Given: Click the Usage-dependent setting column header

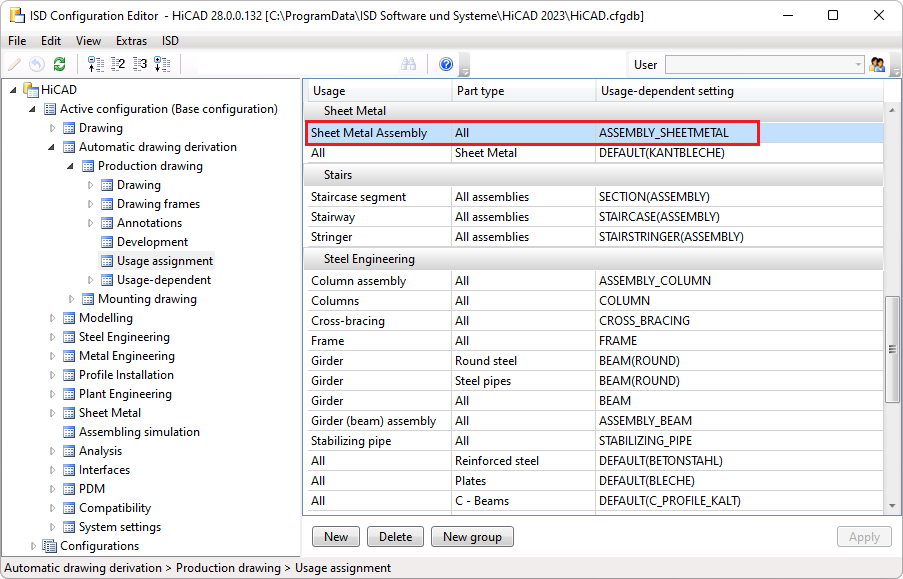Looking at the screenshot, I should click(x=739, y=91).
